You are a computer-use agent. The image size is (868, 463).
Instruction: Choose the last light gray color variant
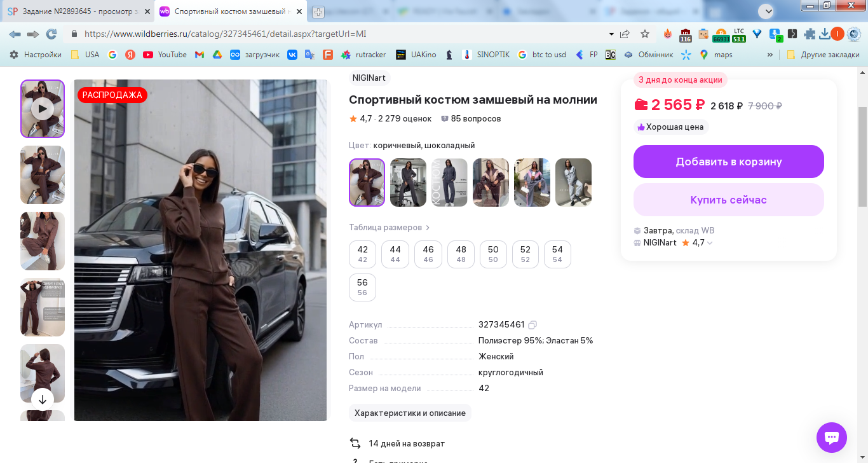573,183
